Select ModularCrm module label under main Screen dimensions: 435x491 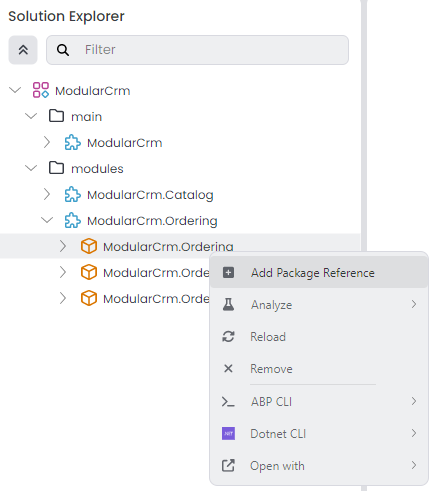tap(125, 143)
